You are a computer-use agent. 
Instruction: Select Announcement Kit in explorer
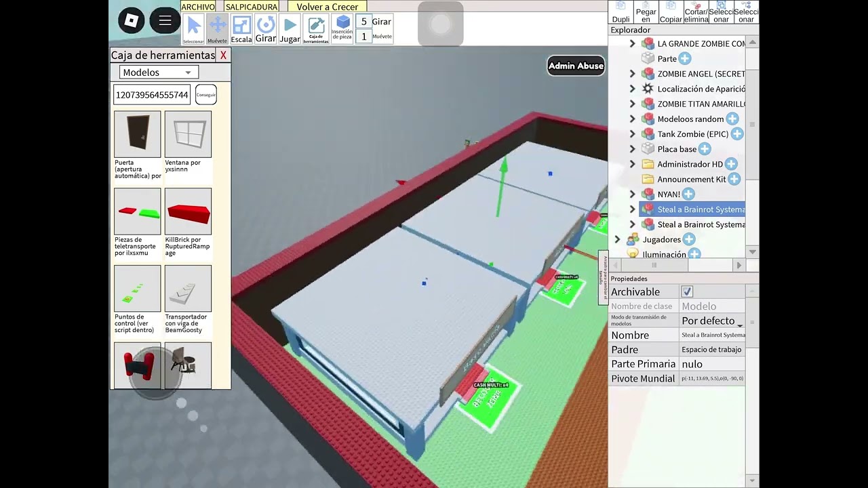692,179
